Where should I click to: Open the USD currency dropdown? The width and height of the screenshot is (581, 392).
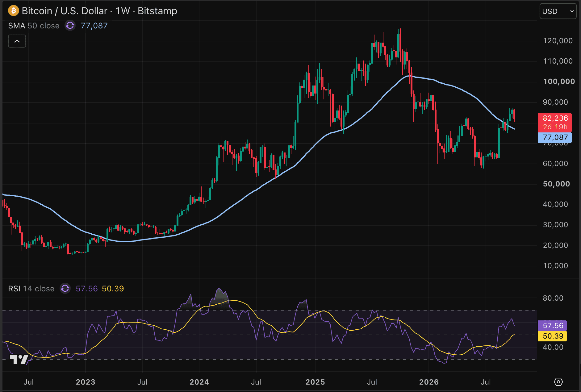(558, 11)
